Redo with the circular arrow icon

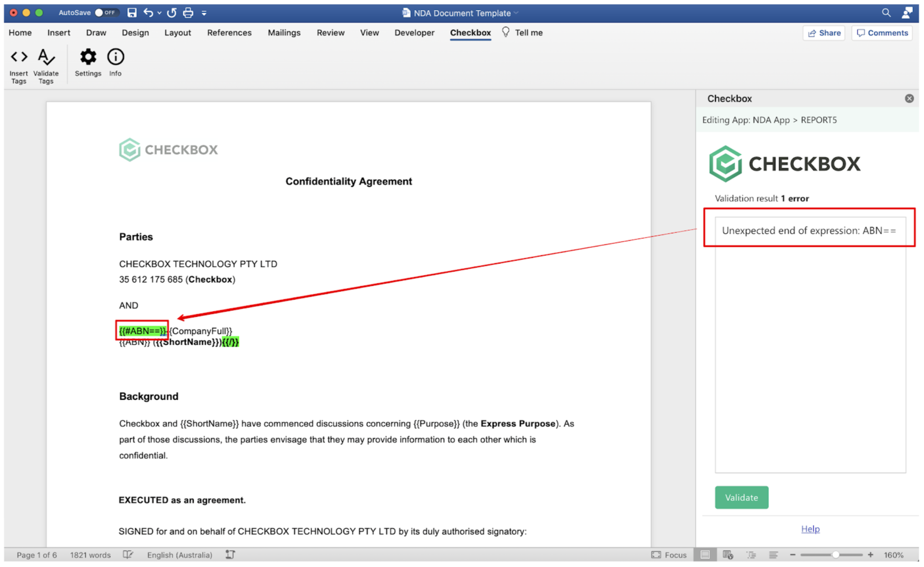pos(172,13)
